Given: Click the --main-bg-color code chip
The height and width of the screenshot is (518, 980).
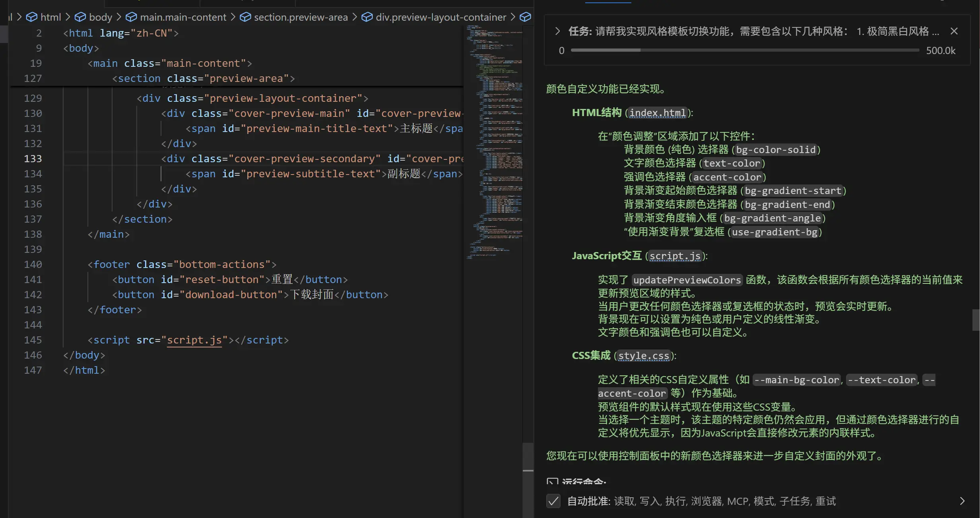Looking at the screenshot, I should point(796,380).
